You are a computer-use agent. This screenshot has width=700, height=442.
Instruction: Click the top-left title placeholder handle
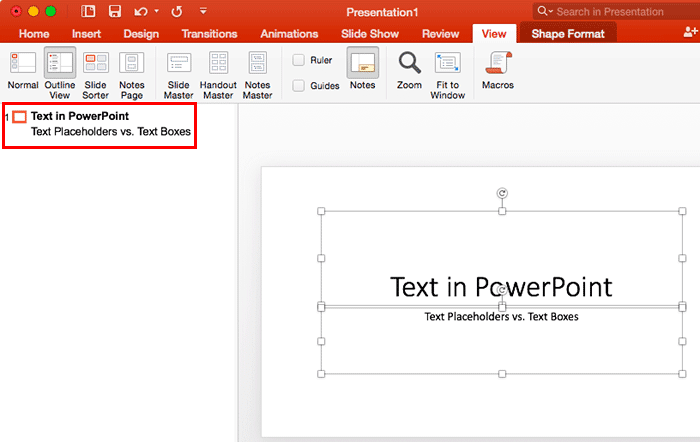[321, 211]
